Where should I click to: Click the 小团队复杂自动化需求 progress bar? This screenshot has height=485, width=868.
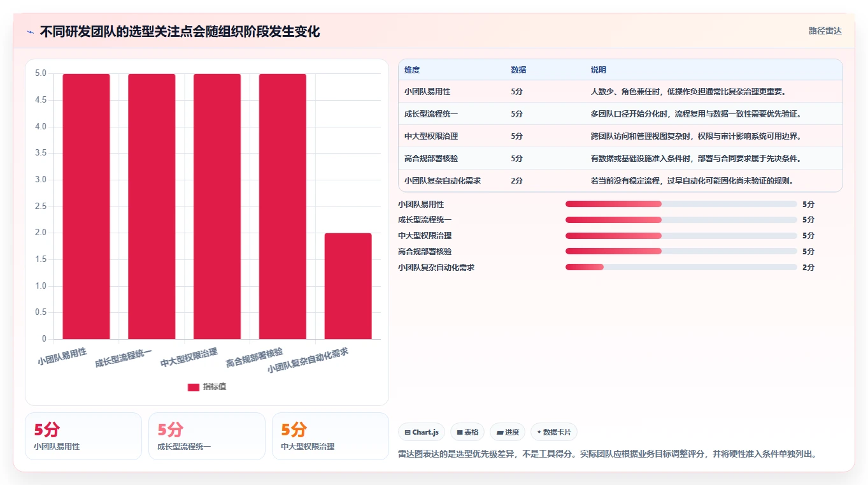tap(681, 268)
